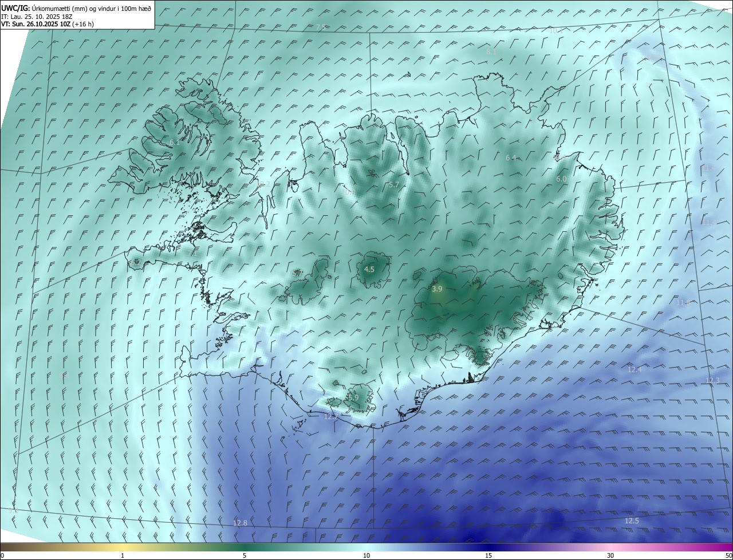
Task: Click the 12.8 value over the southwest sea
Action: coord(241,523)
